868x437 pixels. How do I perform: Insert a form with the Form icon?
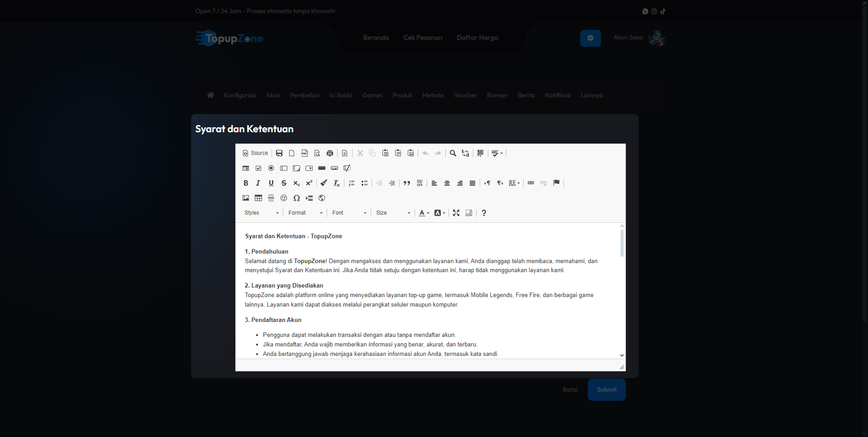click(x=246, y=168)
